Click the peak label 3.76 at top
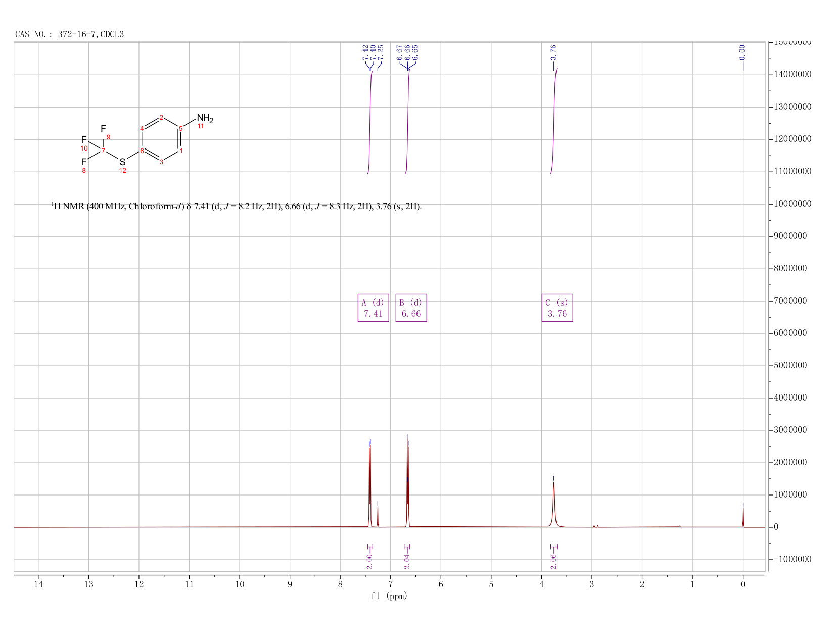 pyautogui.click(x=553, y=53)
